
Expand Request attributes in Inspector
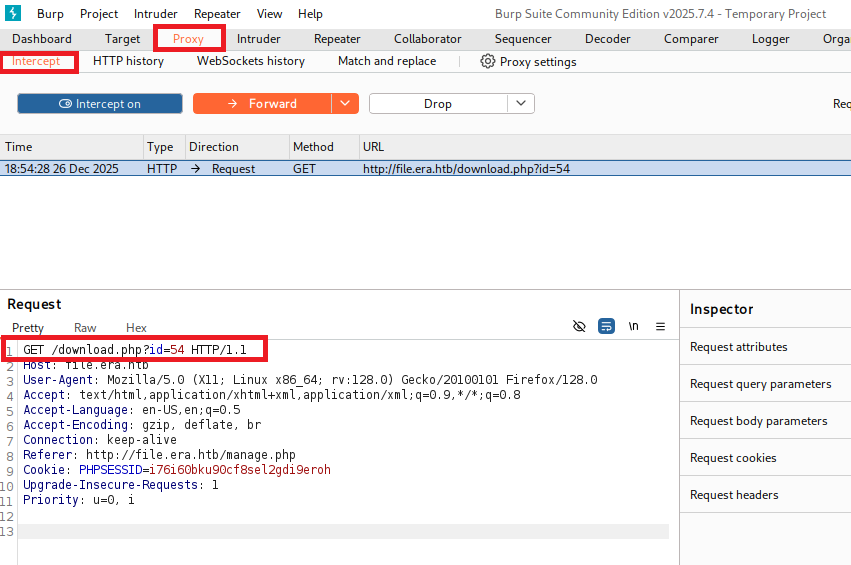pyautogui.click(x=739, y=347)
